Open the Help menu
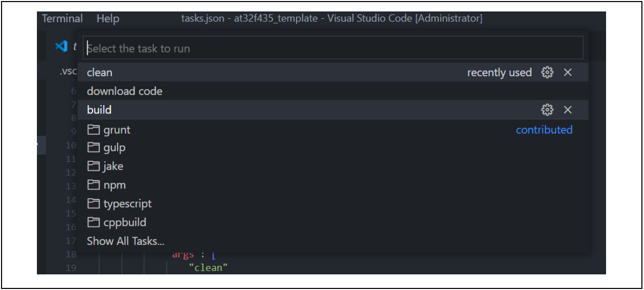Viewport: 644px width, 290px height. coord(108,19)
